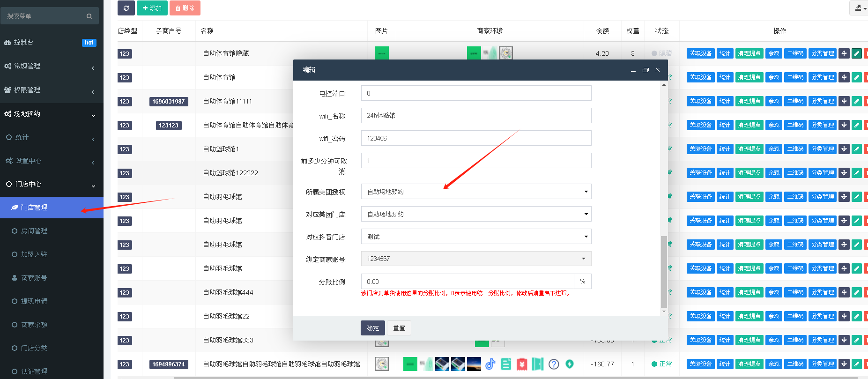Click the wifi_名称 input showing 24h体验馆
The height and width of the screenshot is (379, 868).
tap(476, 115)
